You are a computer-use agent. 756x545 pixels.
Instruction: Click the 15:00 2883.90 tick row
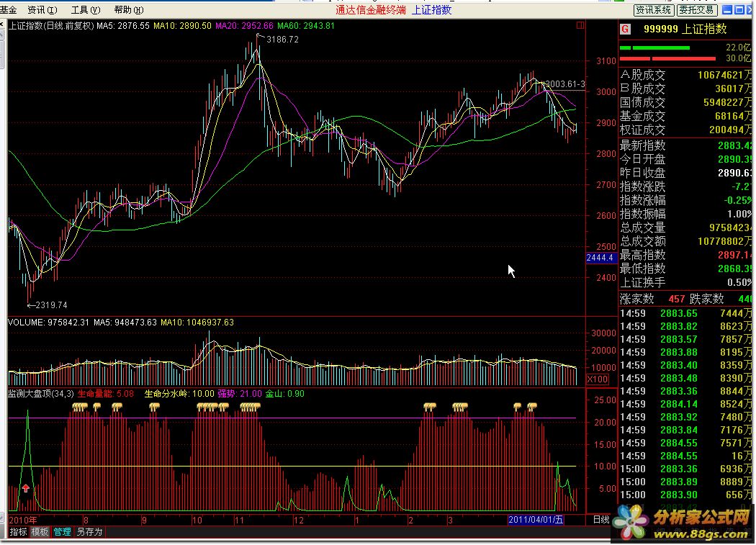pos(685,495)
